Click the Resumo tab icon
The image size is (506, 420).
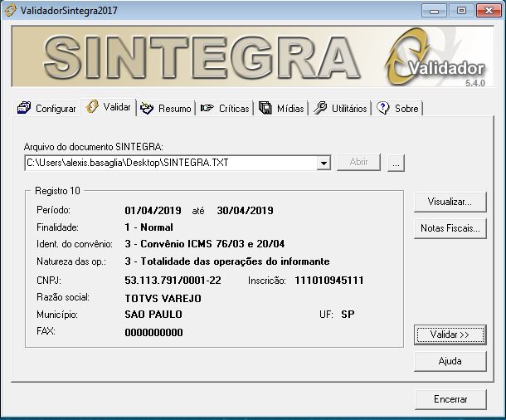pyautogui.click(x=147, y=108)
